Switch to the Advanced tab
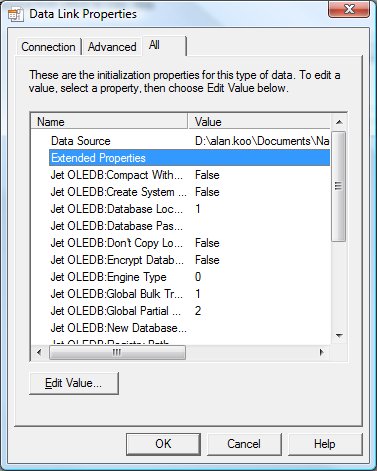This screenshot has width=377, height=471. pyautogui.click(x=112, y=47)
